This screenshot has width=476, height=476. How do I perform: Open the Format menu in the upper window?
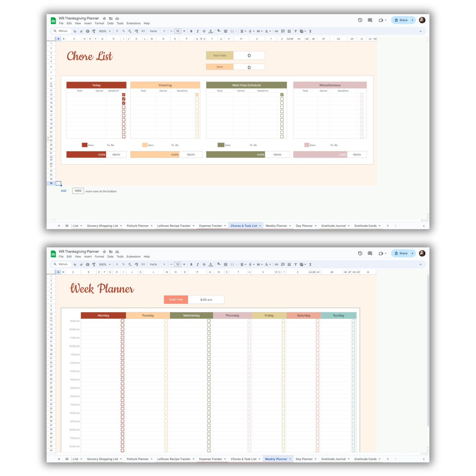tap(99, 23)
